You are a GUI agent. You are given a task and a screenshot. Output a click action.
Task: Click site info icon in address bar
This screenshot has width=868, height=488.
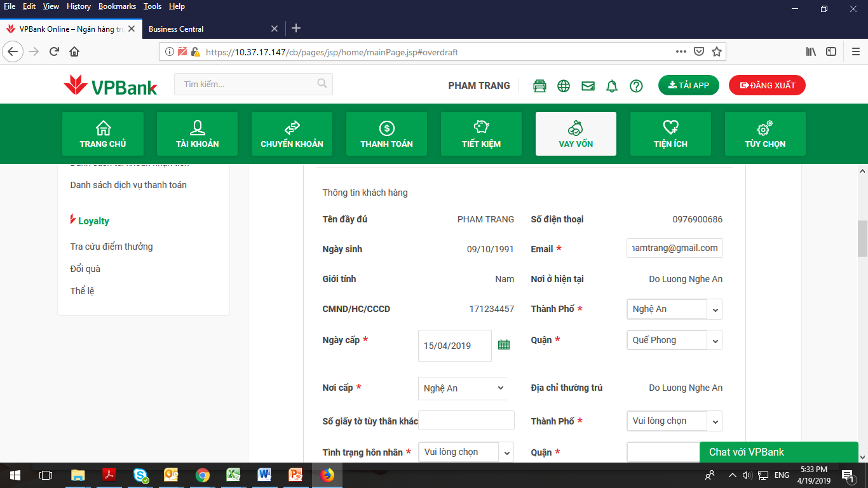pyautogui.click(x=170, y=51)
